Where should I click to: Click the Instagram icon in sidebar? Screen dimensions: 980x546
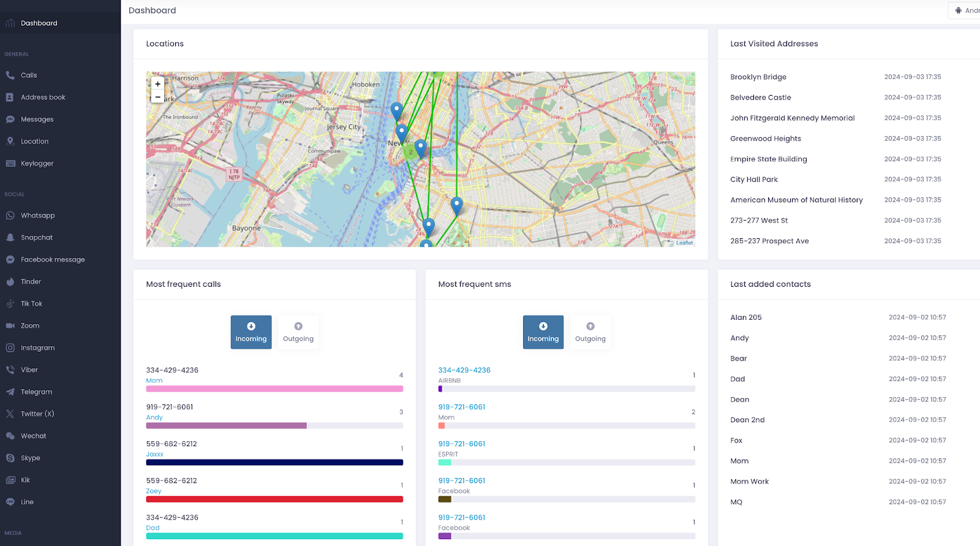point(10,348)
